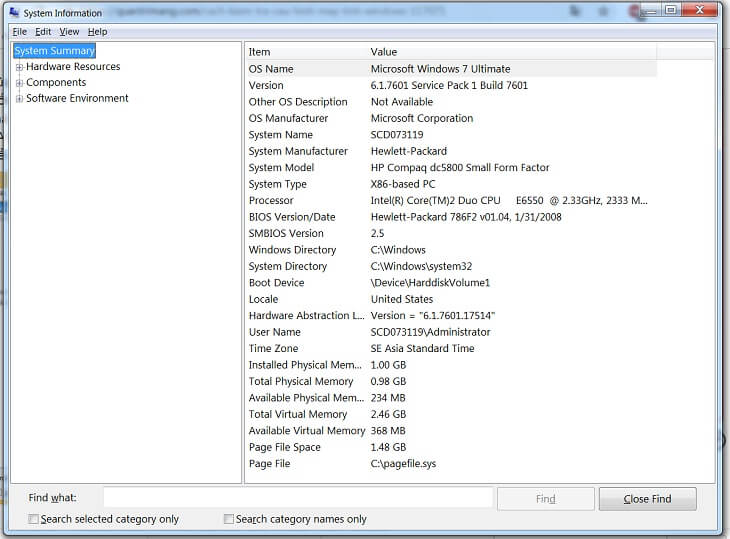
Task: Expand the Software Environment node
Action: (19, 99)
